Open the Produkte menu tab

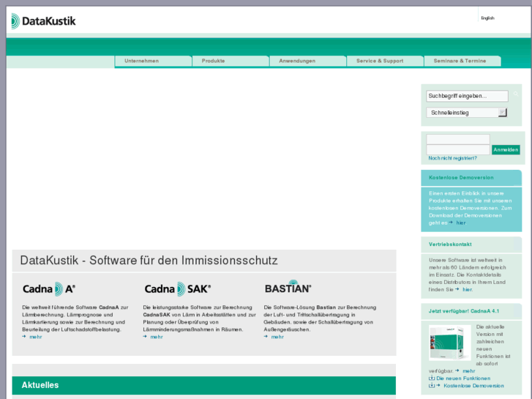tap(231, 61)
